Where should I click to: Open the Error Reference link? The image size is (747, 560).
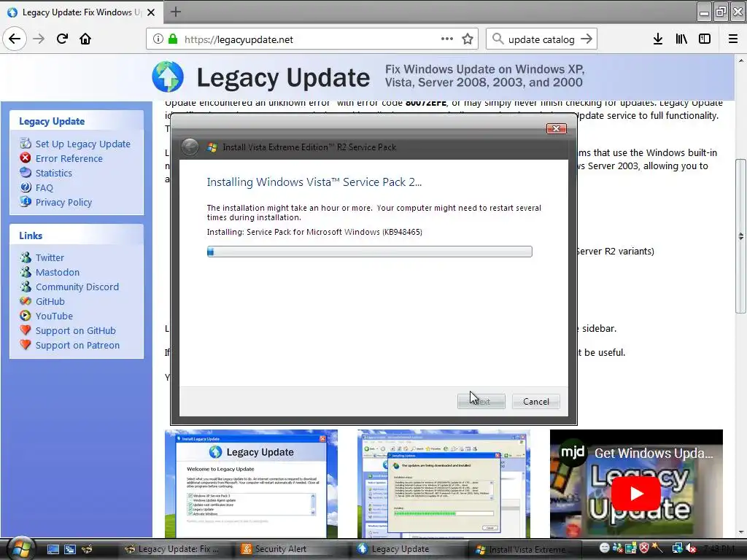69,158
